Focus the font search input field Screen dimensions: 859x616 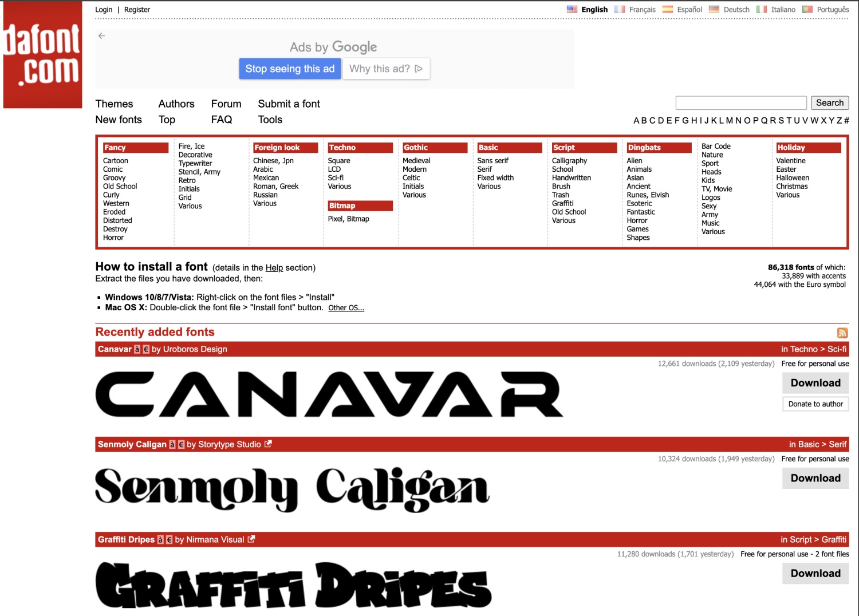pyautogui.click(x=741, y=103)
